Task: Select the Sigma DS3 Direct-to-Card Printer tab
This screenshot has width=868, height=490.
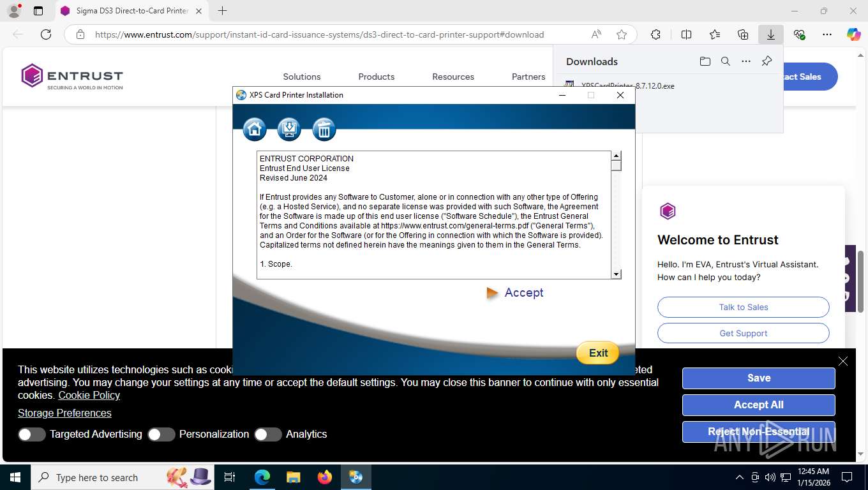Action: tap(132, 11)
